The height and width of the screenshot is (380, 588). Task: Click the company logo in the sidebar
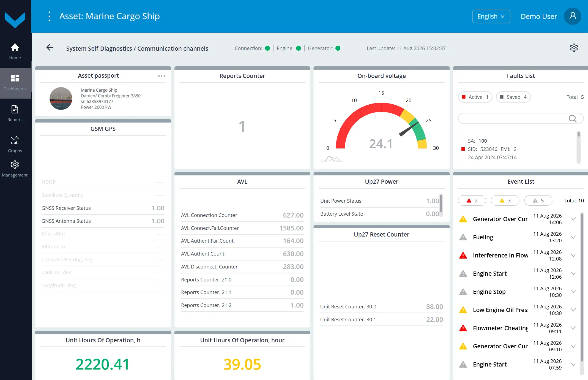click(15, 19)
